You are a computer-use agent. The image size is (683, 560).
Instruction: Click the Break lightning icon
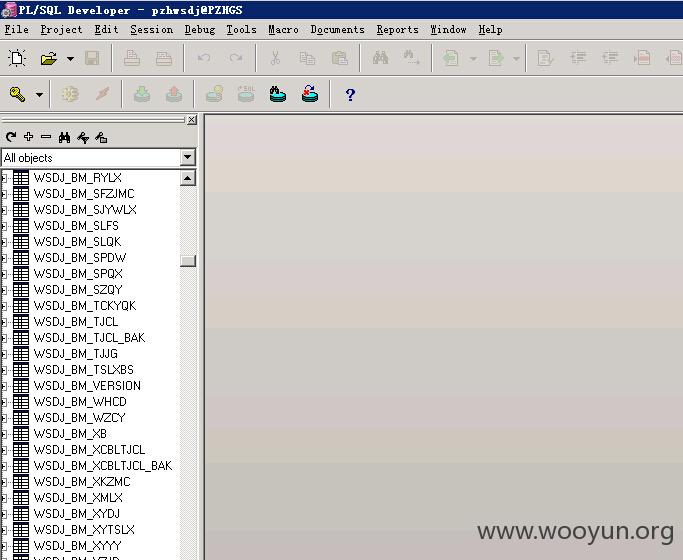(x=103, y=94)
